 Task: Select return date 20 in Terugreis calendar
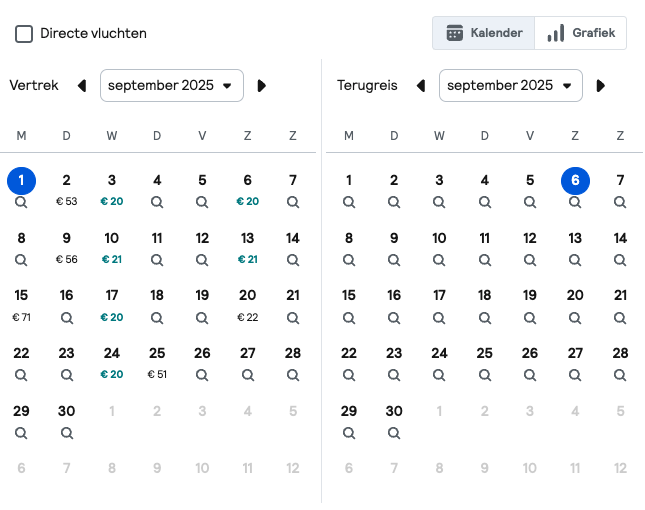575,305
